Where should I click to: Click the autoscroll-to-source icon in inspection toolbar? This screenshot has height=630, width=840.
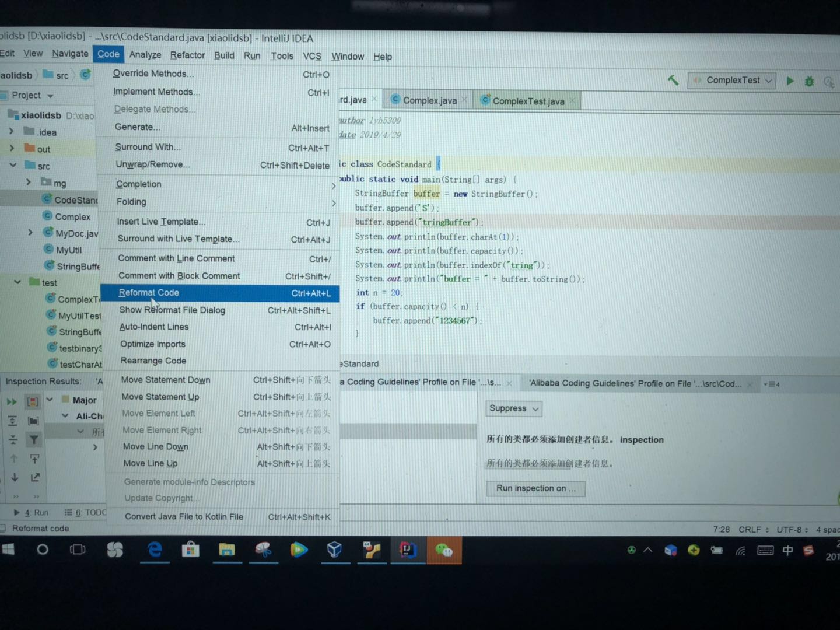pos(34,459)
